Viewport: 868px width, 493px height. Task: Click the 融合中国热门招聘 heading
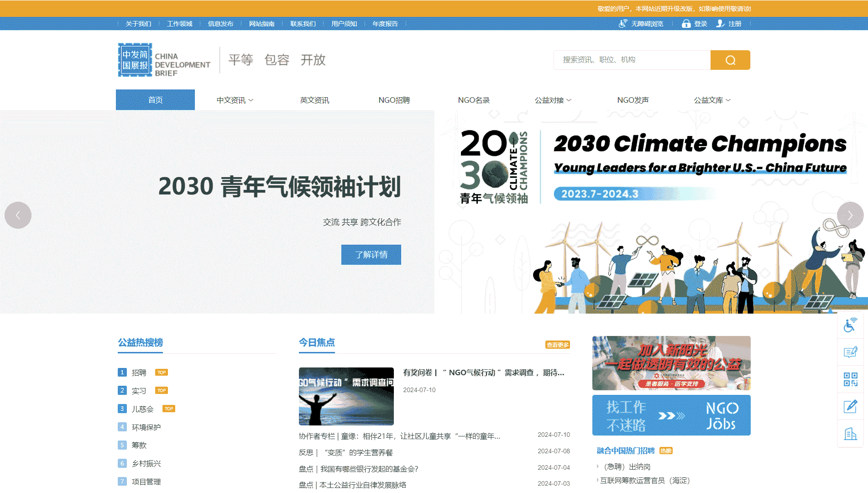pos(626,451)
